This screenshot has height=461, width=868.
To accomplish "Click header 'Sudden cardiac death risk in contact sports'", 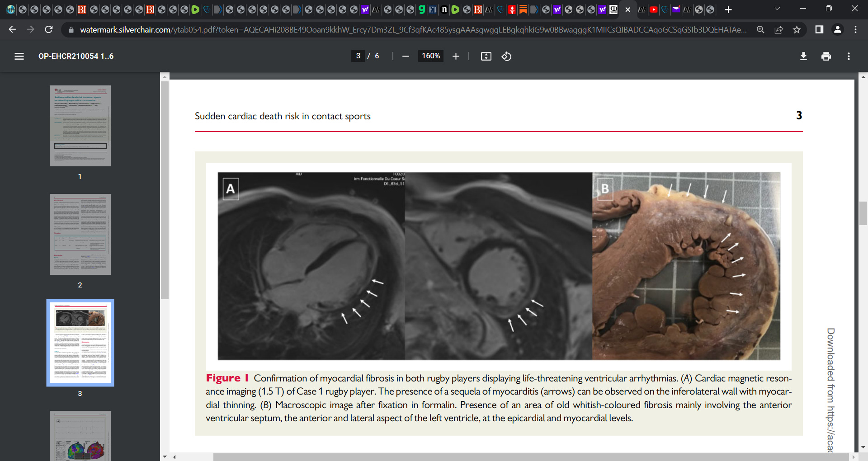I will pyautogui.click(x=283, y=116).
